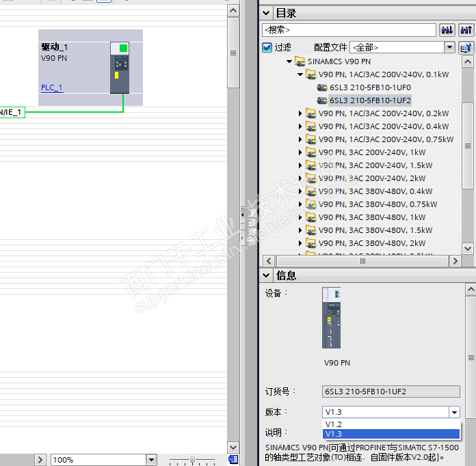Screen dimensions: 476x466
Task: Click the drive icon beside 6SL3 210-5FB10-1UF2
Action: click(x=322, y=100)
